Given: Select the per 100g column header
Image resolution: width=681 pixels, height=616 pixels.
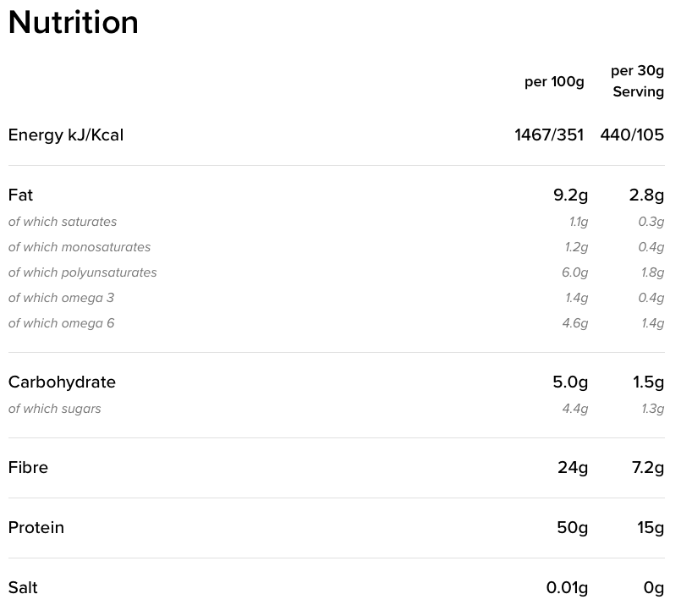Looking at the screenshot, I should pyautogui.click(x=554, y=82).
